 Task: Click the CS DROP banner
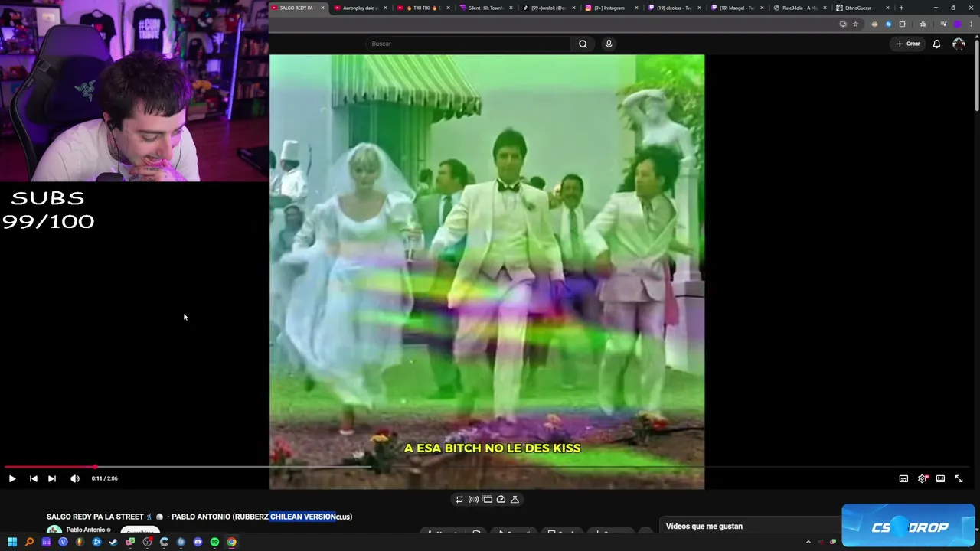908,526
